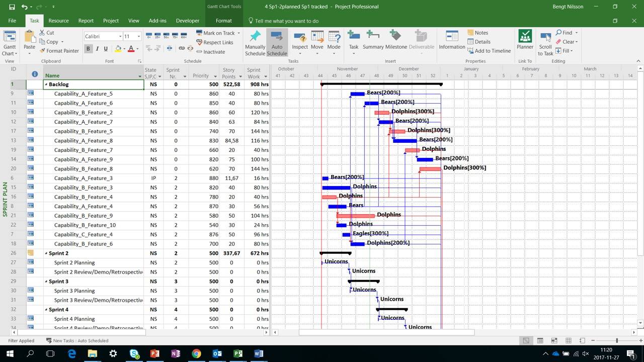The height and width of the screenshot is (362, 644).
Task: Show task Details pane
Action: tap(478, 42)
